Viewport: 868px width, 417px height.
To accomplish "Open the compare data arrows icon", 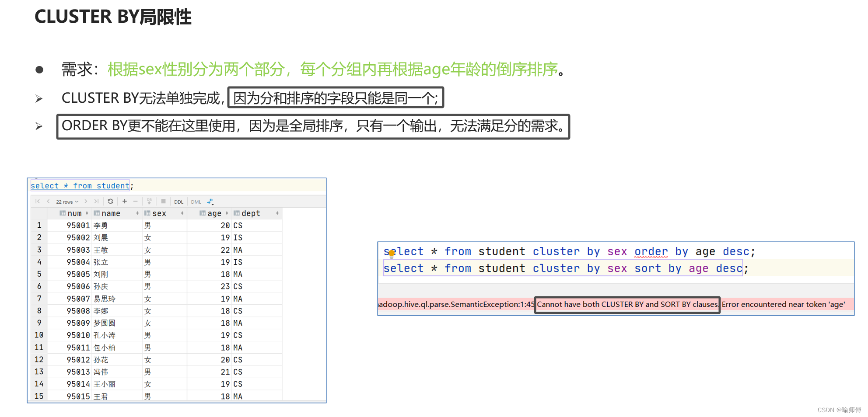I will (210, 202).
